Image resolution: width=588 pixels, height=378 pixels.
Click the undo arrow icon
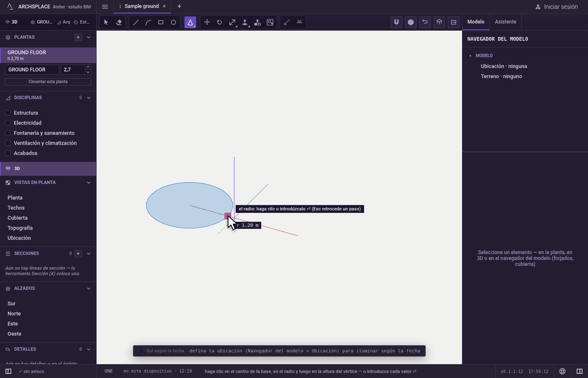pyautogui.click(x=425, y=22)
